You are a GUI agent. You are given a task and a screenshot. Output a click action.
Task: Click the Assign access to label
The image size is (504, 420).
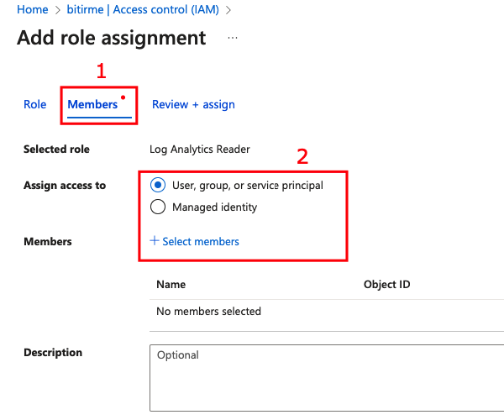coord(65,185)
